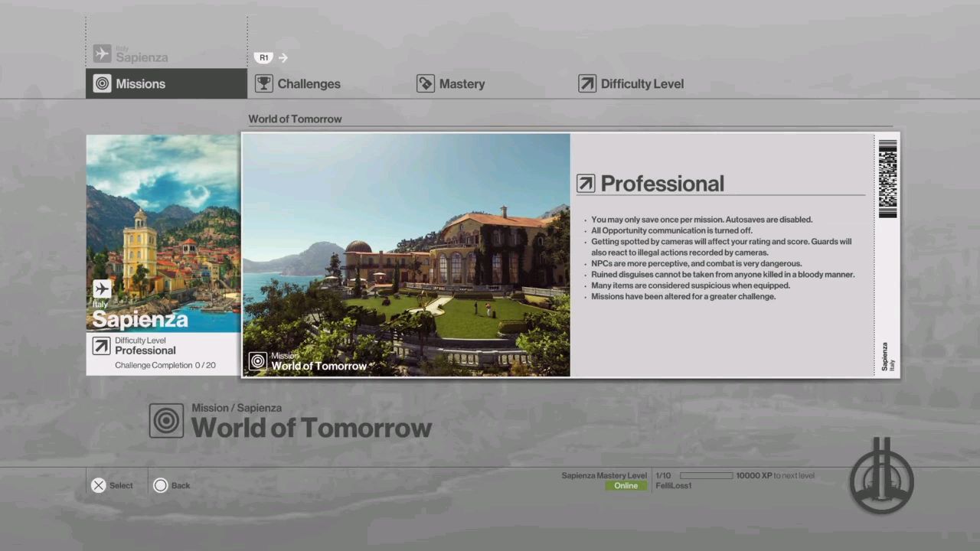Select the Difficulty Level tab

(x=631, y=84)
